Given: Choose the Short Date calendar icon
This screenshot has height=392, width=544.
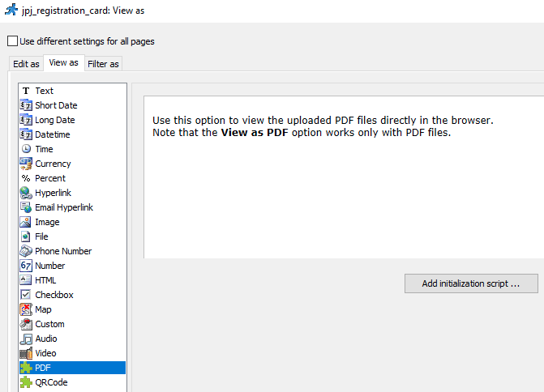Looking at the screenshot, I should point(26,105).
